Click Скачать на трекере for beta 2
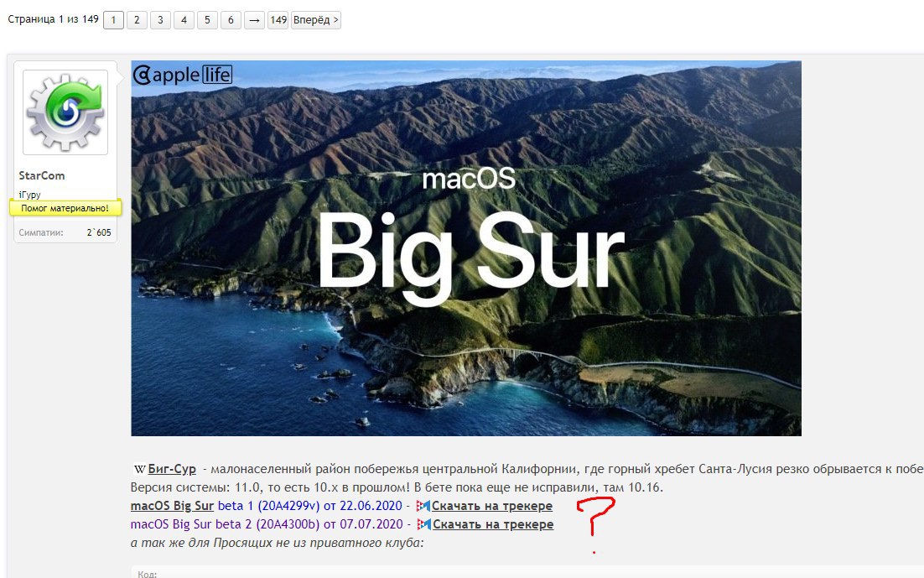This screenshot has width=924, height=578. [x=493, y=523]
